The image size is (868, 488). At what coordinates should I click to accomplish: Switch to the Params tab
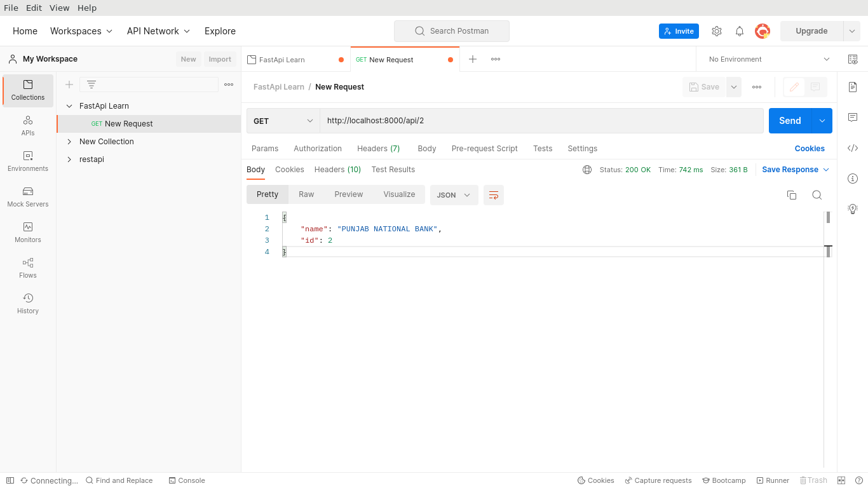click(x=265, y=149)
